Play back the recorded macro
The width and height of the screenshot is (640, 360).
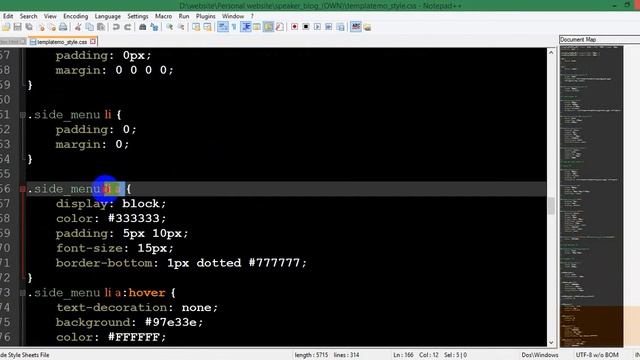[x=317, y=27]
